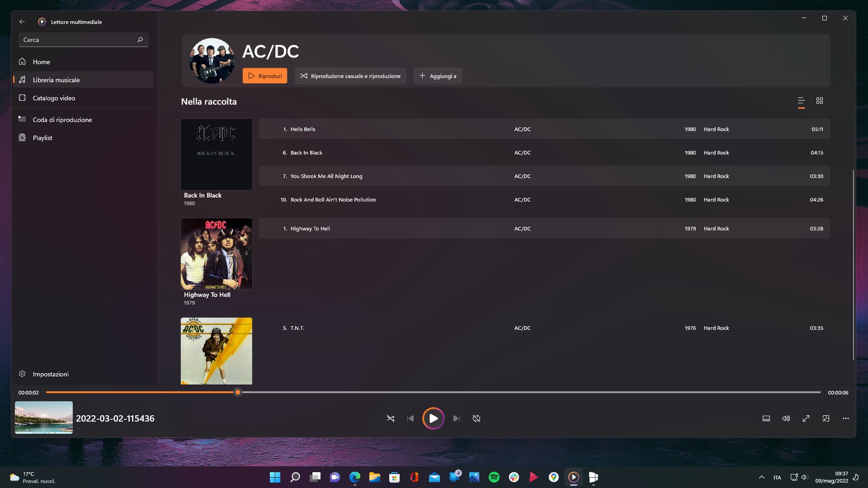Open the weather widget in taskbar
868x488 pixels.
click(x=33, y=477)
